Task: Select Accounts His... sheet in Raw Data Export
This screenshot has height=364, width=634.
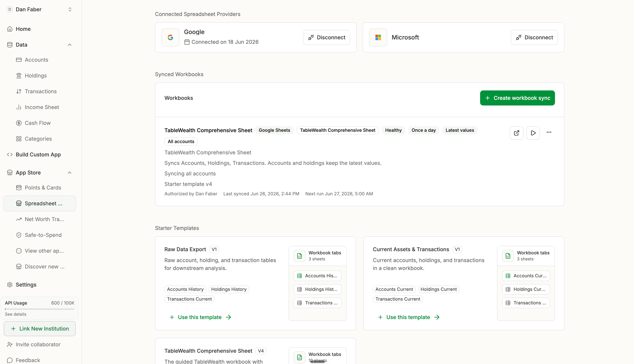Action: point(317,276)
